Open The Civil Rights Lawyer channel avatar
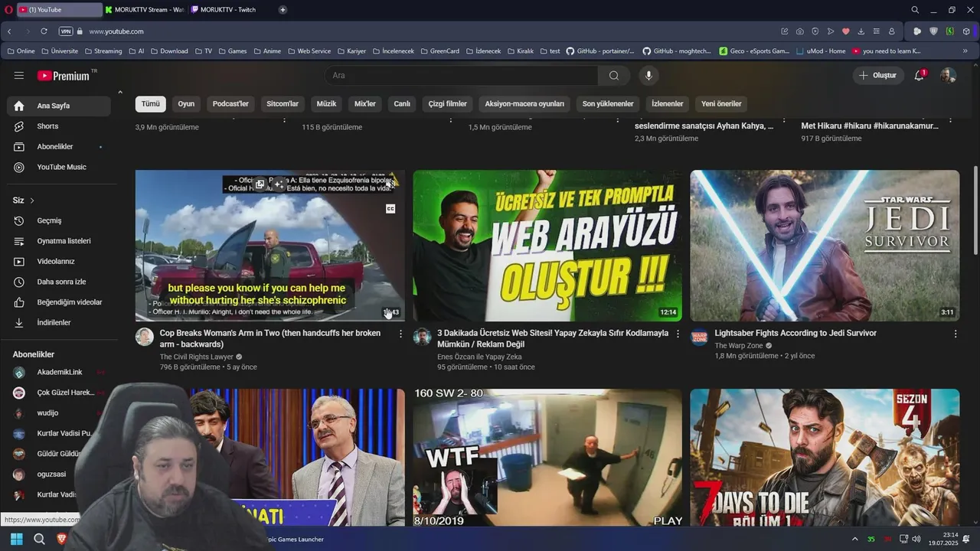 click(x=145, y=337)
